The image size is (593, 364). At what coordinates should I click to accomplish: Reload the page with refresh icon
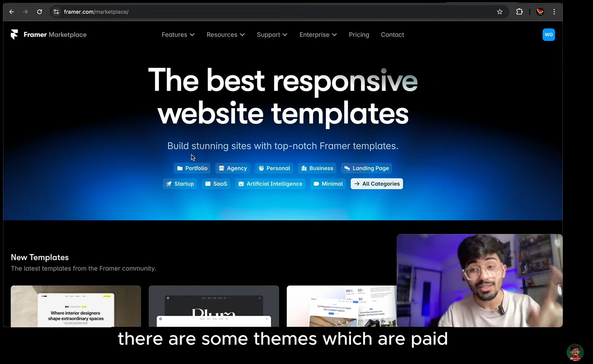coord(40,12)
